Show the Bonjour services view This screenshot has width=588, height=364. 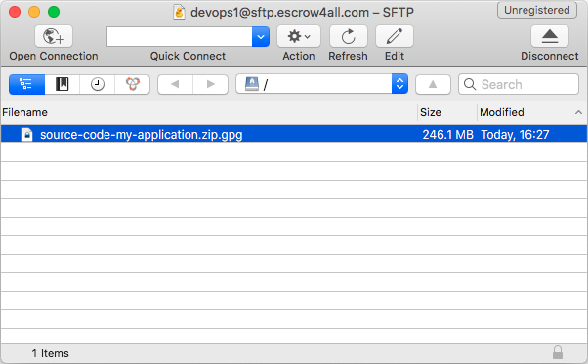point(133,84)
